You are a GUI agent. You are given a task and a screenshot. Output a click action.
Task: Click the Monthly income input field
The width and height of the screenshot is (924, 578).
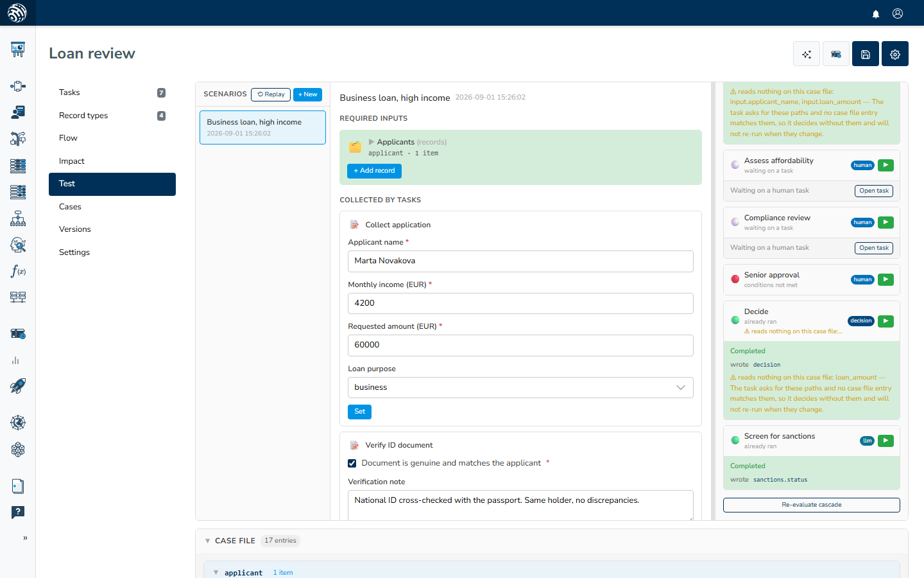pyautogui.click(x=520, y=303)
